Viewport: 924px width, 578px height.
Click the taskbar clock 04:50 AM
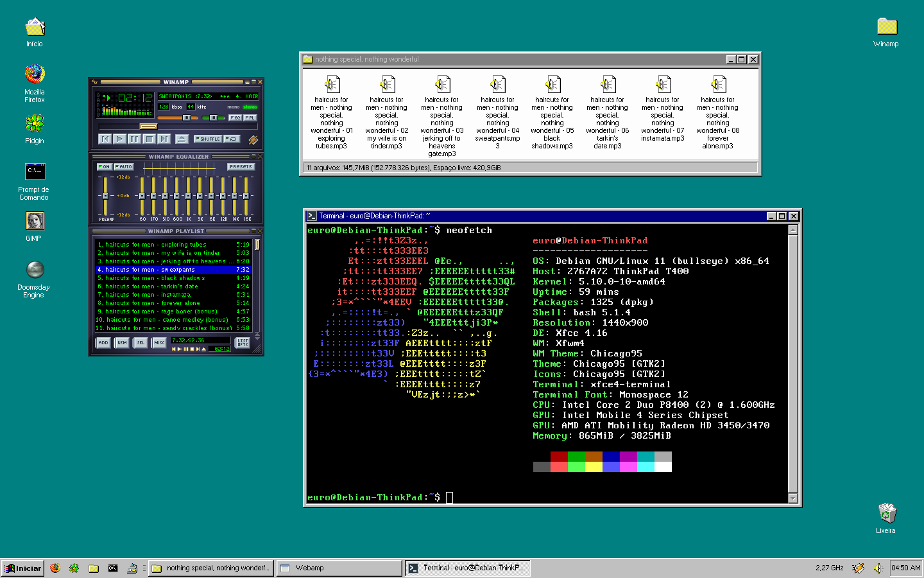(906, 568)
